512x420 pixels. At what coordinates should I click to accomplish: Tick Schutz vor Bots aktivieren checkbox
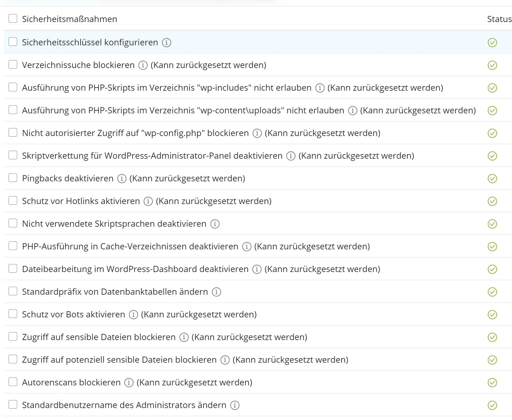tap(13, 314)
